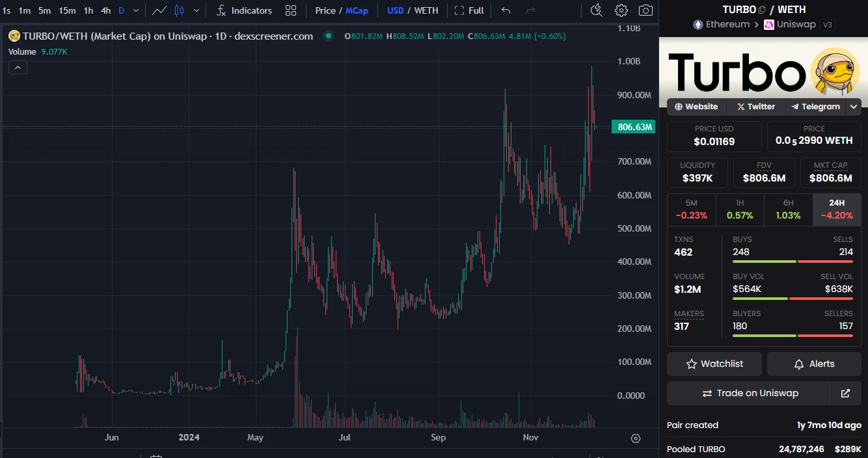
Task: Toggle Full screen chart mode
Action: pos(469,10)
